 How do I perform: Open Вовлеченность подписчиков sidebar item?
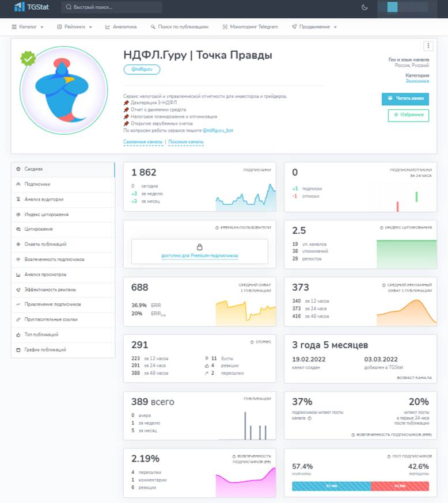pos(63,259)
